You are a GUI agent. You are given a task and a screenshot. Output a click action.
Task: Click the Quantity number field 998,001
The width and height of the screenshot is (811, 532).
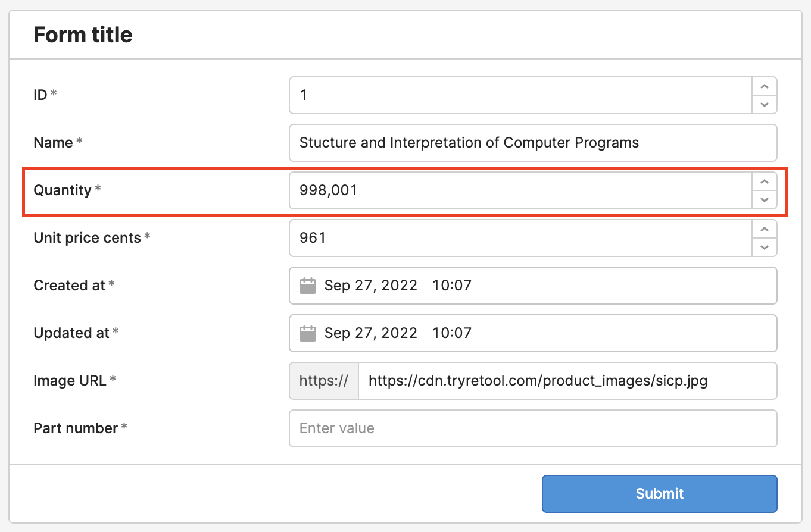click(518, 190)
